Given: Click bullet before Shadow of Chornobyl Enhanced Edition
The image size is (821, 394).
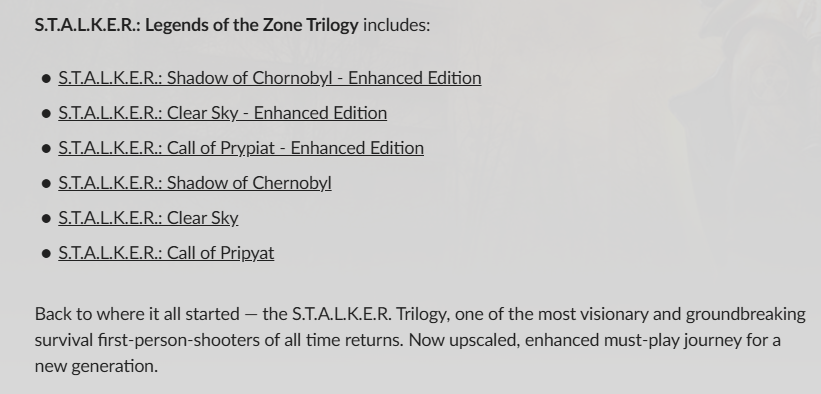Looking at the screenshot, I should [x=46, y=79].
